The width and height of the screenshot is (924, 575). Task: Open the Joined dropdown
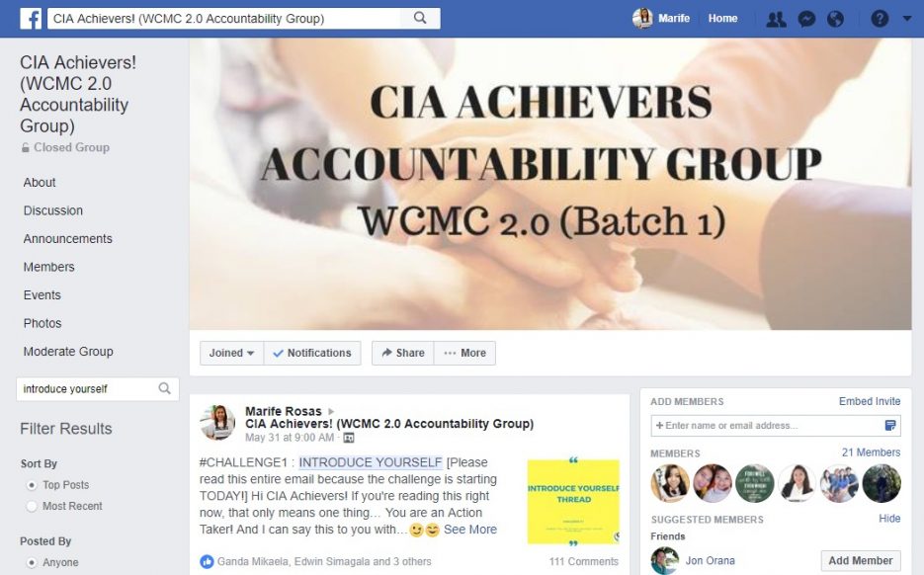tap(231, 353)
